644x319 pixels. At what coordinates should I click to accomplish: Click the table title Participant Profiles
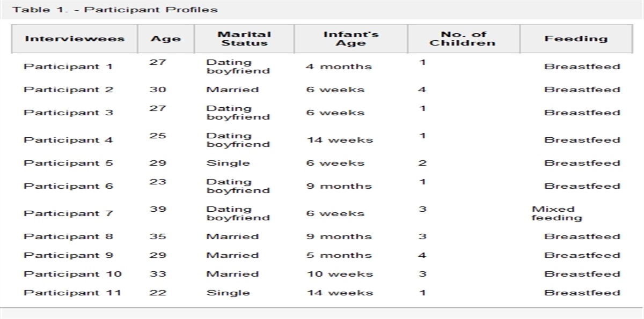coord(115,10)
